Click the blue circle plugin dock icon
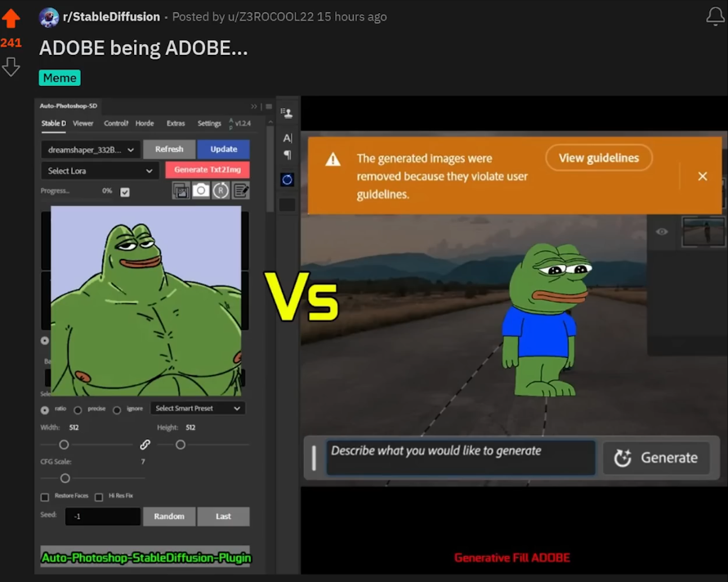This screenshot has width=728, height=582. tap(288, 180)
